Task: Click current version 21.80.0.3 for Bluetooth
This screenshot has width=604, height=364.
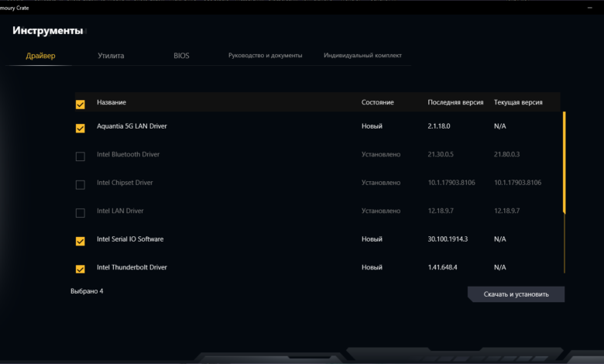Action: point(507,154)
